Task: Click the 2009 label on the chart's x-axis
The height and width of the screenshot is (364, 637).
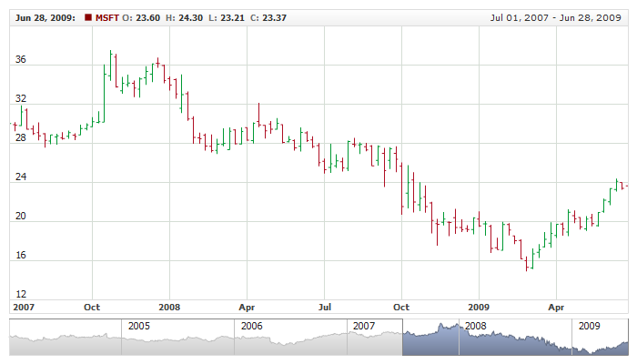Action: (x=480, y=308)
